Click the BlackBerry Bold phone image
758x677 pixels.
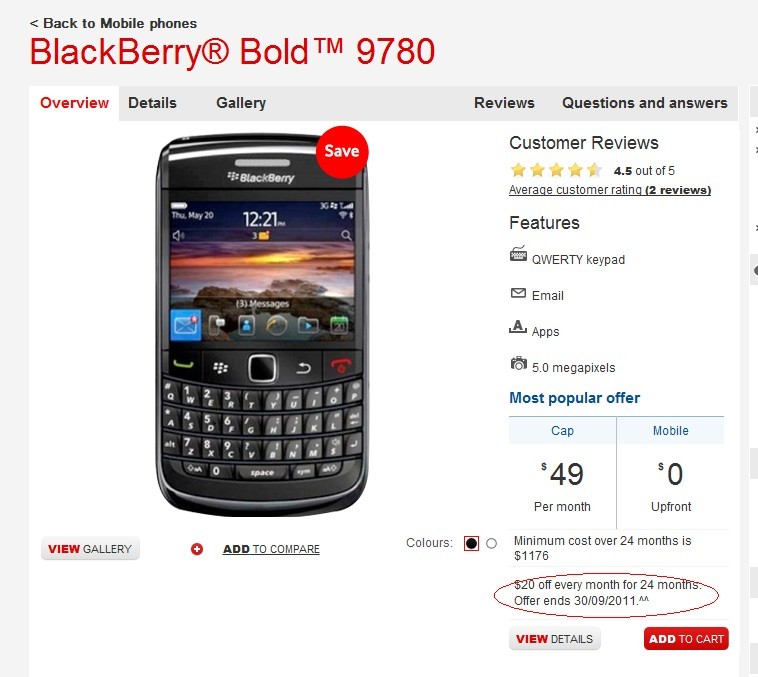click(x=262, y=325)
